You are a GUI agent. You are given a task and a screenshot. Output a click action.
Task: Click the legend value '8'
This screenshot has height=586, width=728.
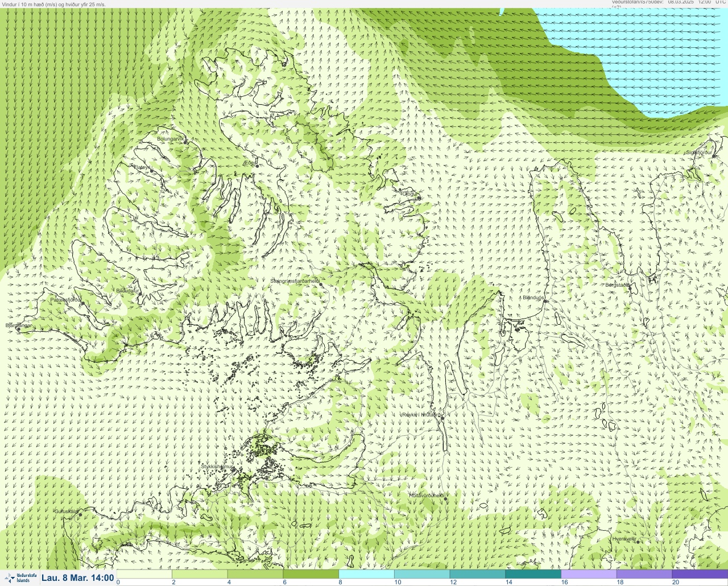tap(340, 582)
